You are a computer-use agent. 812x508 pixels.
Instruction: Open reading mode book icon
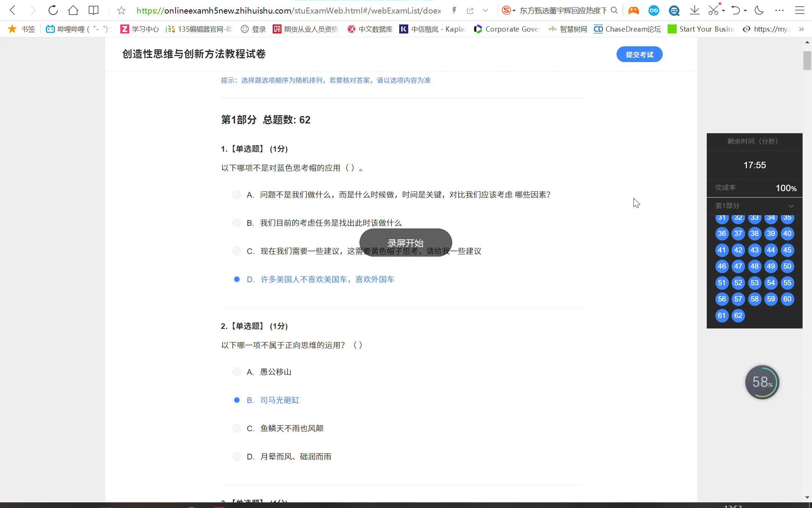94,10
